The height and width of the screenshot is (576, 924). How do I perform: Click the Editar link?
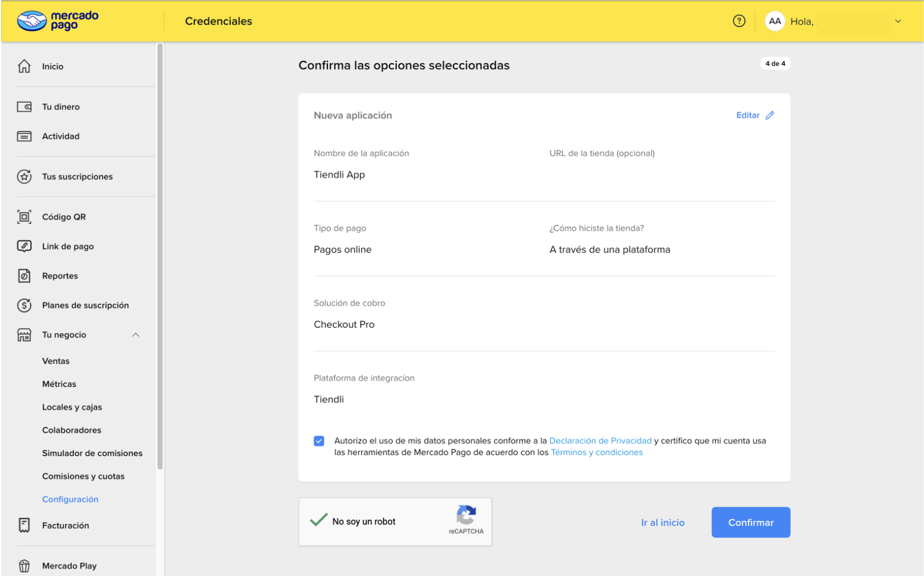point(748,115)
